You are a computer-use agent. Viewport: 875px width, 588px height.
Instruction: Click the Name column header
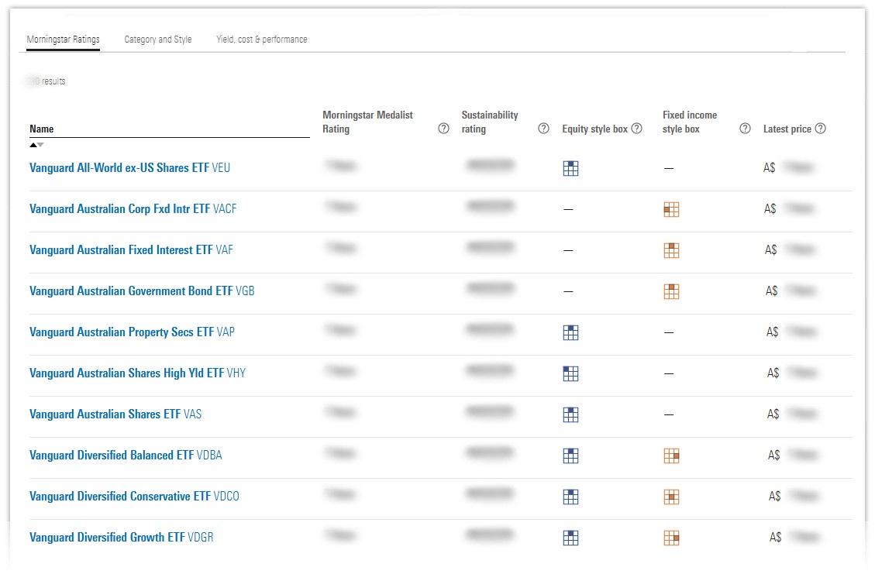pyautogui.click(x=41, y=129)
